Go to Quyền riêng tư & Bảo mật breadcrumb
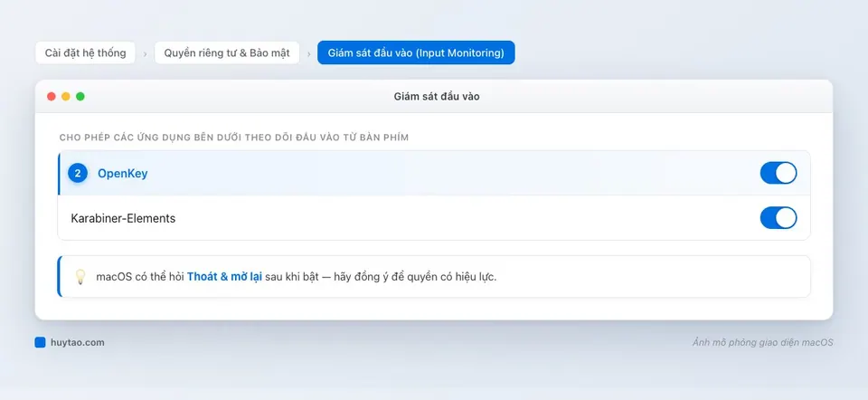This screenshot has height=400, width=868. point(227,52)
